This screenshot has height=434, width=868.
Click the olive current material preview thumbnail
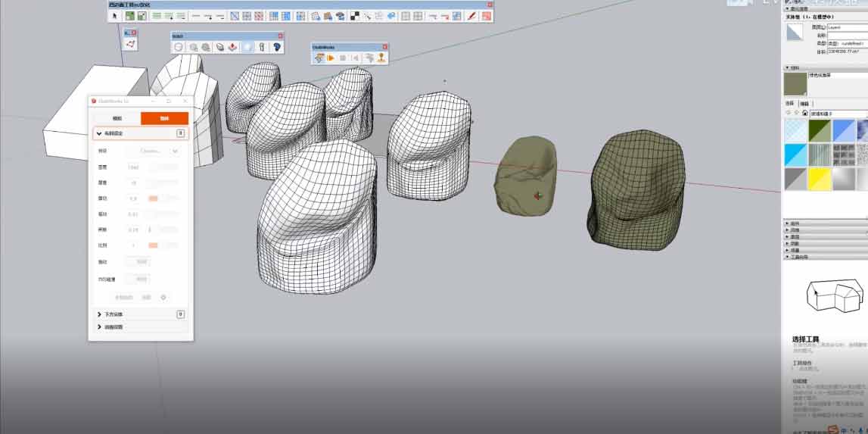pyautogui.click(x=795, y=83)
